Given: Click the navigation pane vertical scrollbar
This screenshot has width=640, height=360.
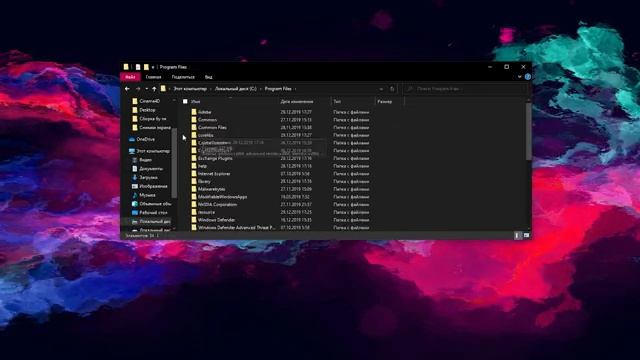Looking at the screenshot, I should (174, 163).
